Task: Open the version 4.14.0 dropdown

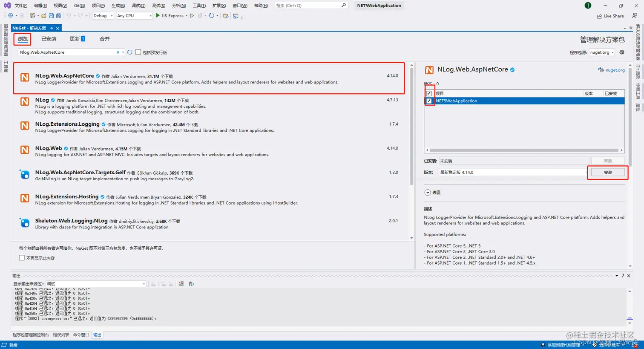Action: [513, 172]
